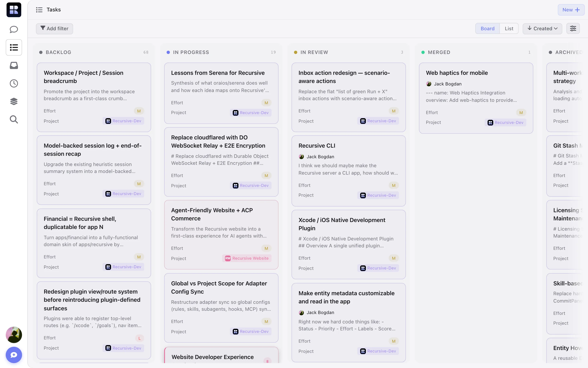The width and height of the screenshot is (588, 368).
Task: Click Recursive-Dev tag on Workspace breadcrumb card
Action: point(123,121)
